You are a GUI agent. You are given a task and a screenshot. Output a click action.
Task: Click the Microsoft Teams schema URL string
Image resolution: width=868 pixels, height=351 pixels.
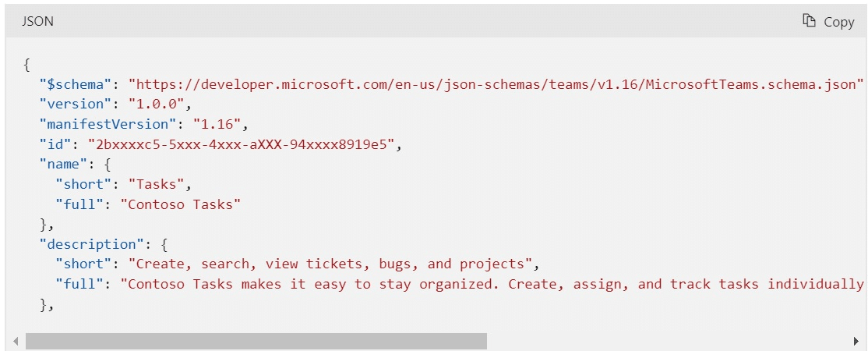point(496,83)
